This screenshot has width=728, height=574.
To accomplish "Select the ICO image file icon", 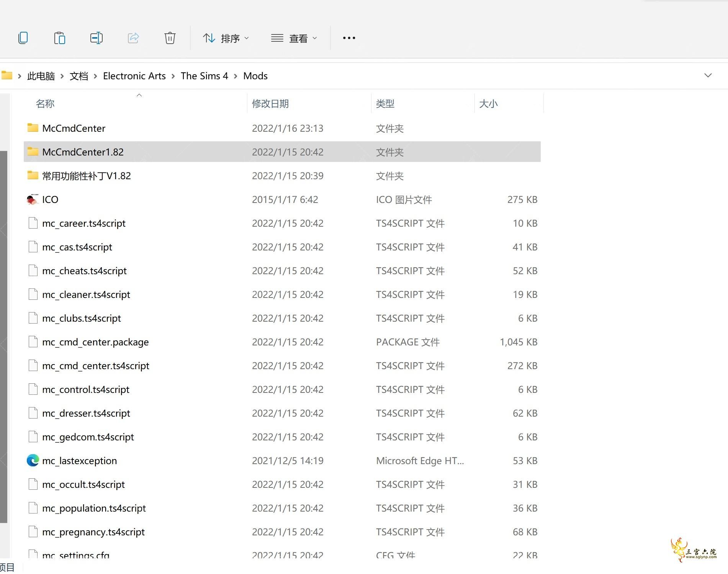I will 33,199.
